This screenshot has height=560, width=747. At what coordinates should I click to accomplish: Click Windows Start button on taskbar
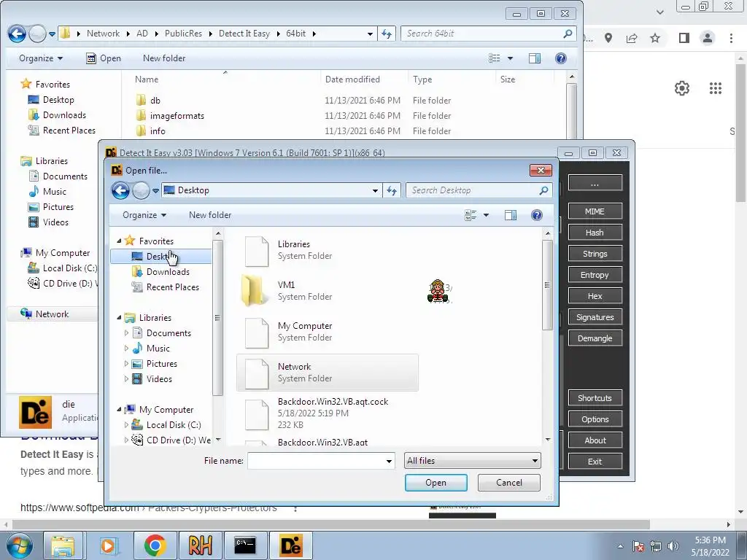[x=19, y=546]
